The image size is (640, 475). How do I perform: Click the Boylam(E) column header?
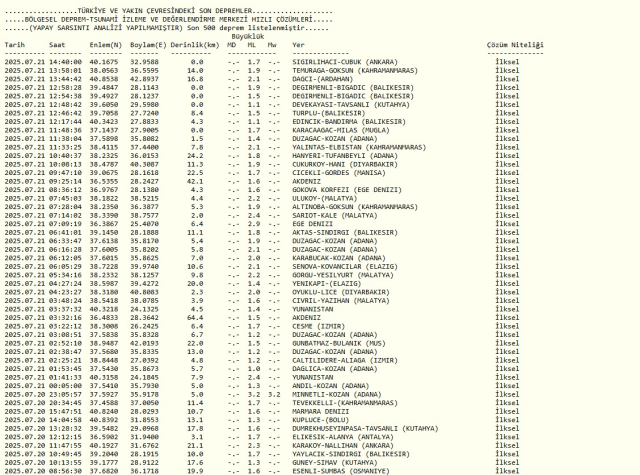tap(148, 46)
